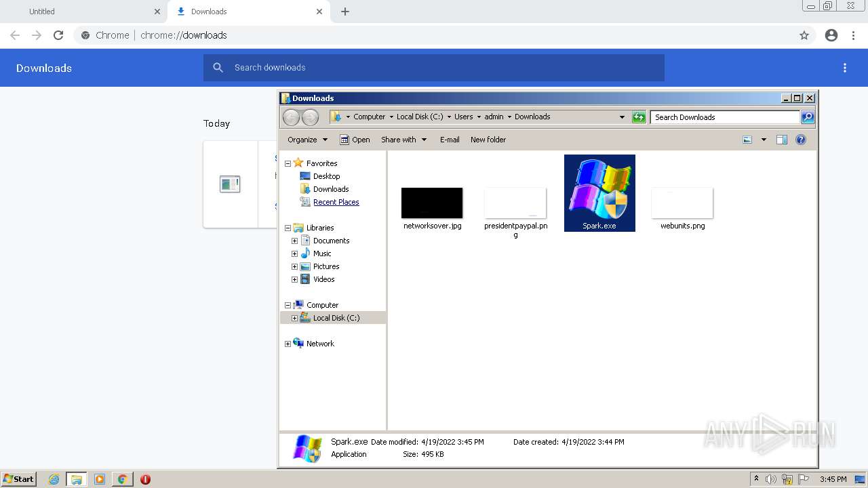The image size is (868, 488).
Task: Bookmark this page with the star icon
Action: (x=804, y=35)
